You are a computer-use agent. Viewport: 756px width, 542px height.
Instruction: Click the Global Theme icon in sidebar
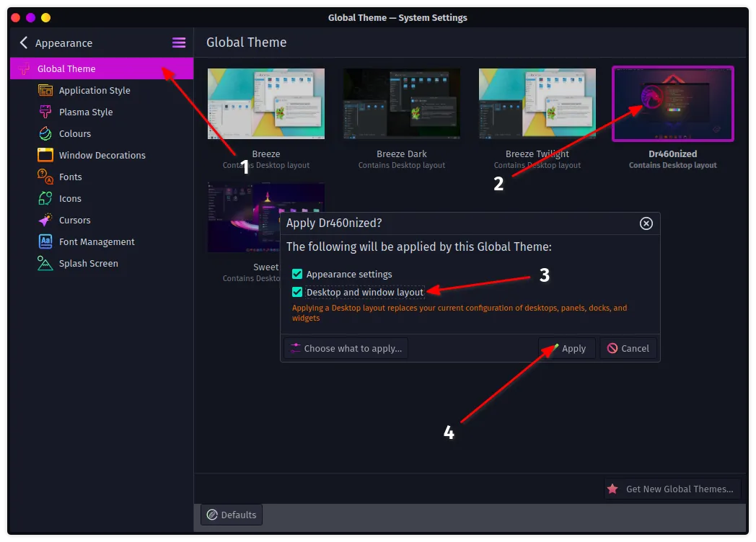pos(24,69)
